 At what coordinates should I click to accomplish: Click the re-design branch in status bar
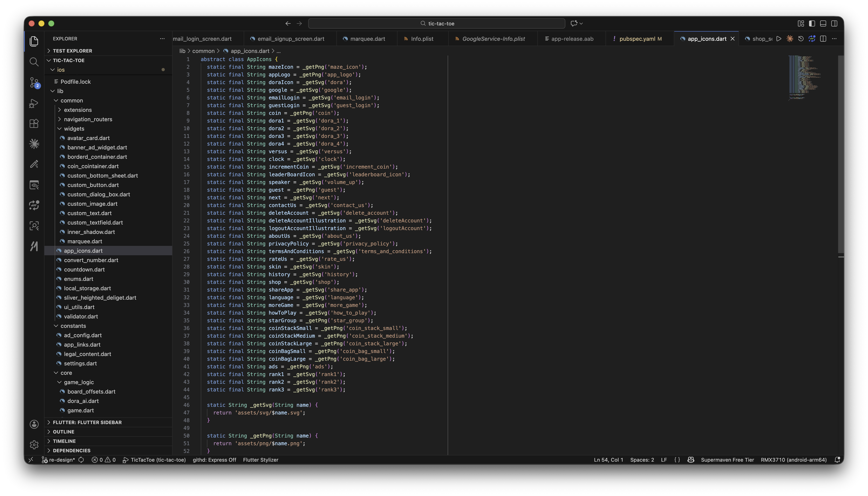pyautogui.click(x=58, y=460)
